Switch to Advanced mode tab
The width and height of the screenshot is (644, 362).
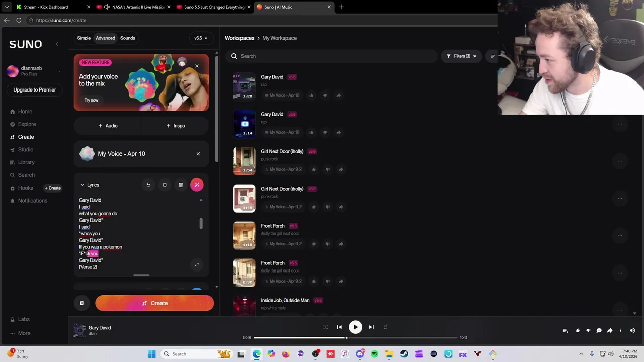click(105, 38)
